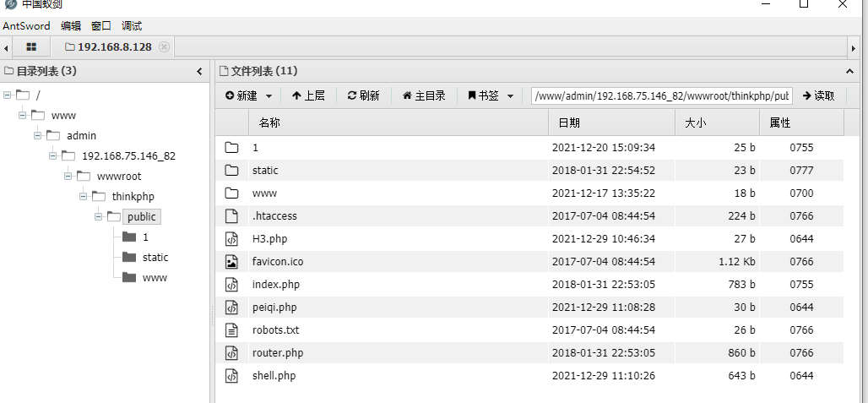Click image icon of favicon.ico
This screenshot has width=868, height=403.
(x=232, y=261)
